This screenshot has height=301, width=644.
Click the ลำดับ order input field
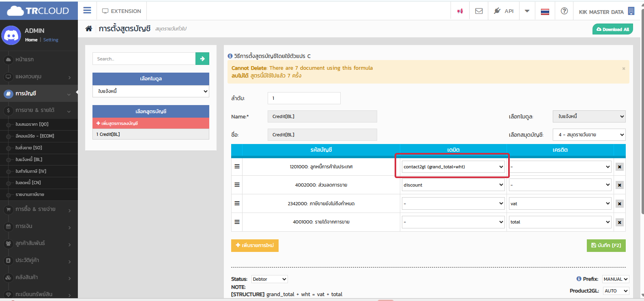click(304, 98)
